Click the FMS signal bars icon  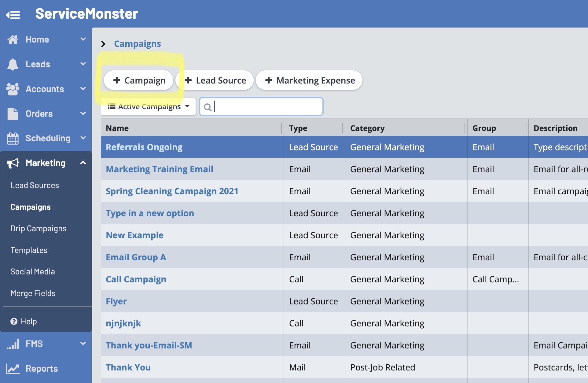click(x=13, y=344)
